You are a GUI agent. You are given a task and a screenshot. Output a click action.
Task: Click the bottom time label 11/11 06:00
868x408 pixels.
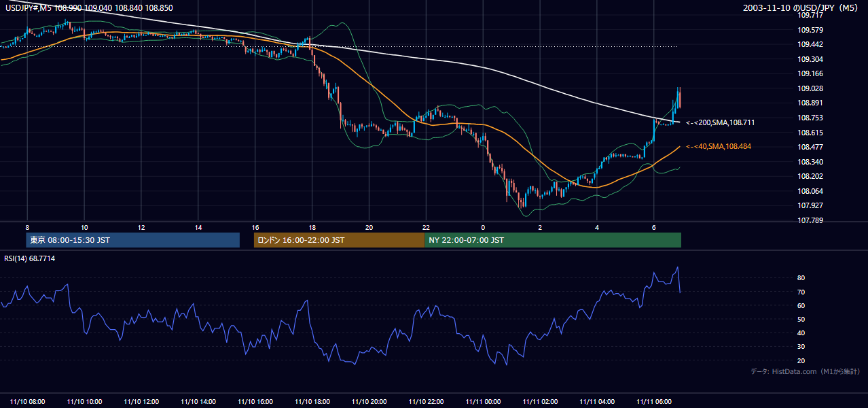(654, 401)
